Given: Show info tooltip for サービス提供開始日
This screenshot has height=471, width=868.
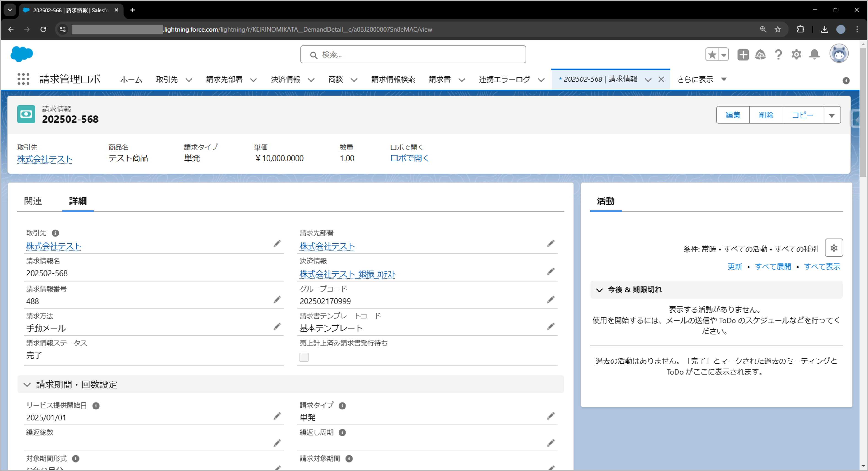Looking at the screenshot, I should 96,406.
